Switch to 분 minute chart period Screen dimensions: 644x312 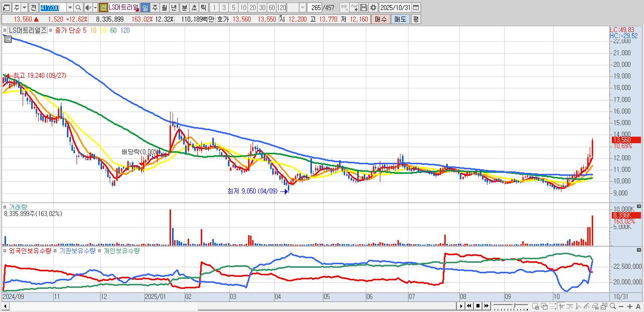pyautogui.click(x=185, y=8)
